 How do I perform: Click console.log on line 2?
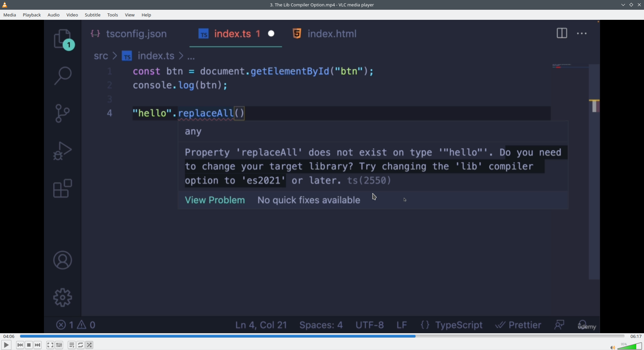[x=163, y=85]
